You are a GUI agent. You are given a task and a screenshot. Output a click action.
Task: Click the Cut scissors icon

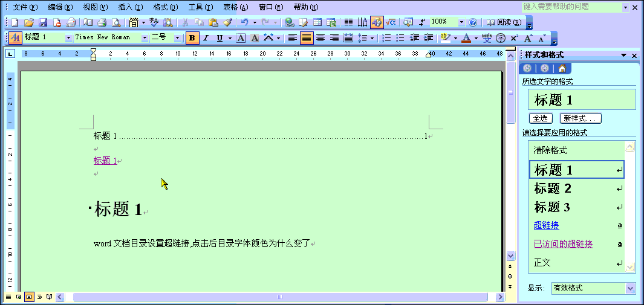click(x=185, y=22)
